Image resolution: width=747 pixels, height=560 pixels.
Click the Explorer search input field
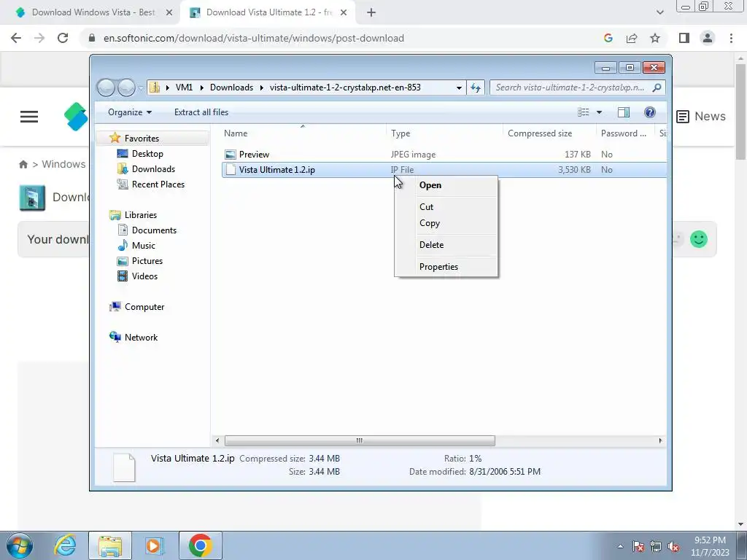[572, 87]
